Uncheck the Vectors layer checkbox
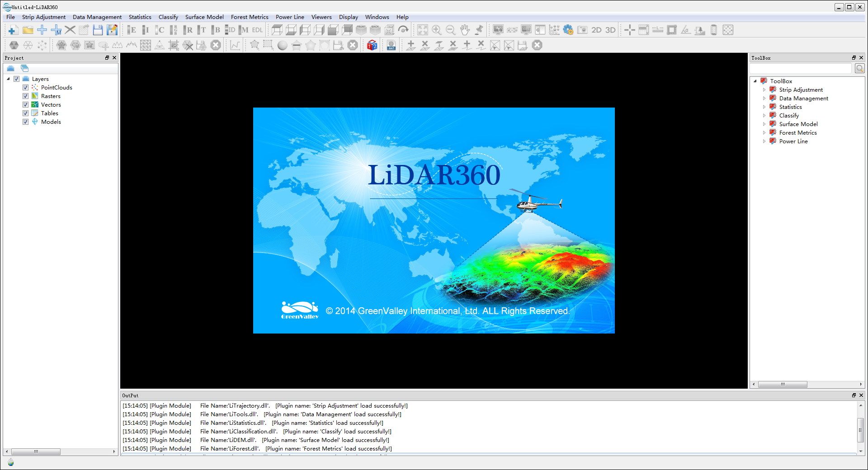Viewport: 868px width, 470px height. [26, 105]
